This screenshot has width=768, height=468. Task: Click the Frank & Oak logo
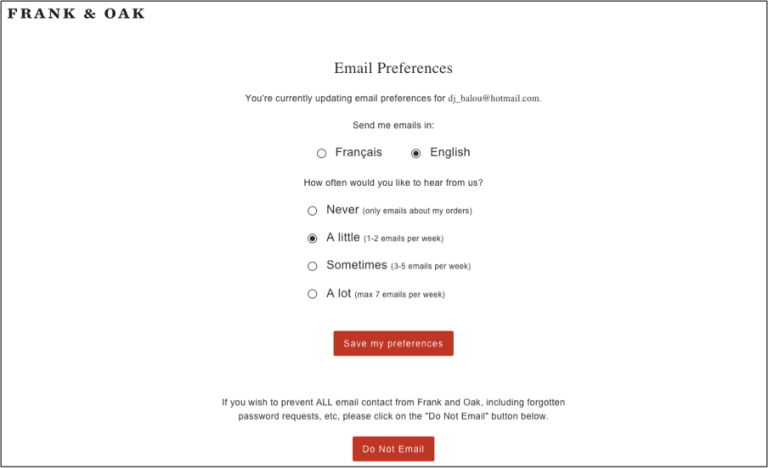(76, 14)
